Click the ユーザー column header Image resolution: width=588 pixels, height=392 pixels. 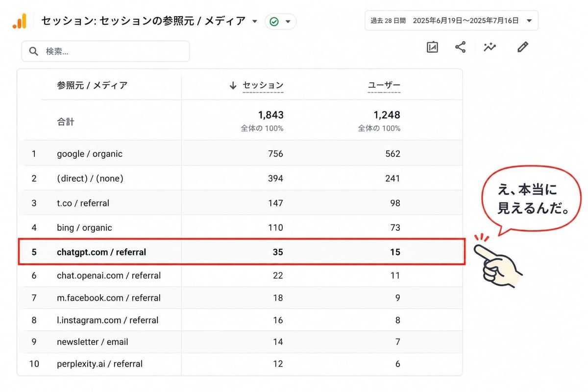pyautogui.click(x=384, y=85)
